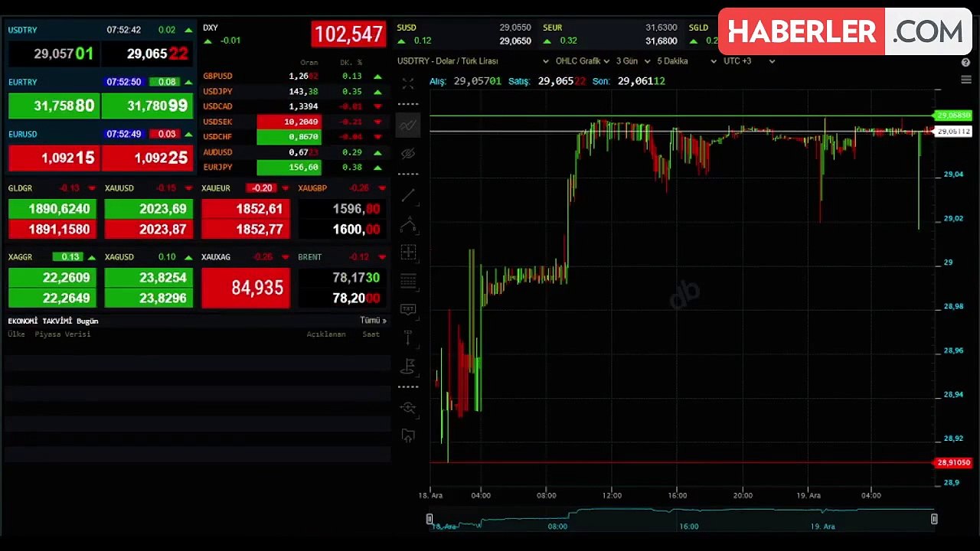The width and height of the screenshot is (980, 551).
Task: Click EURTRY bid price 31,75880
Action: [54, 106]
